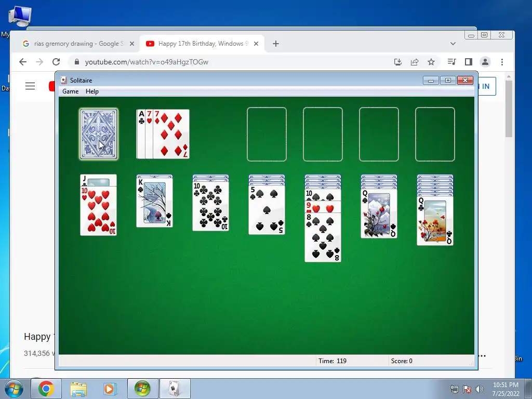Select the 8 of spades card

click(323, 237)
